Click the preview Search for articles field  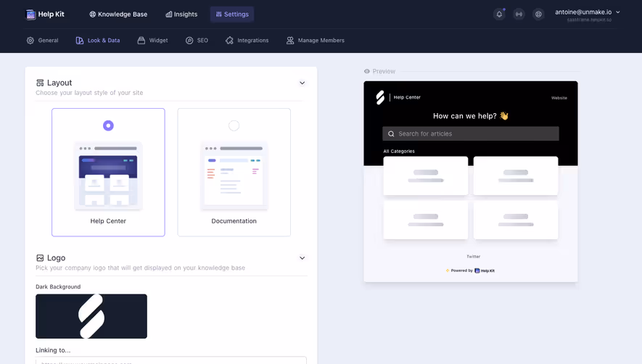coord(471,133)
